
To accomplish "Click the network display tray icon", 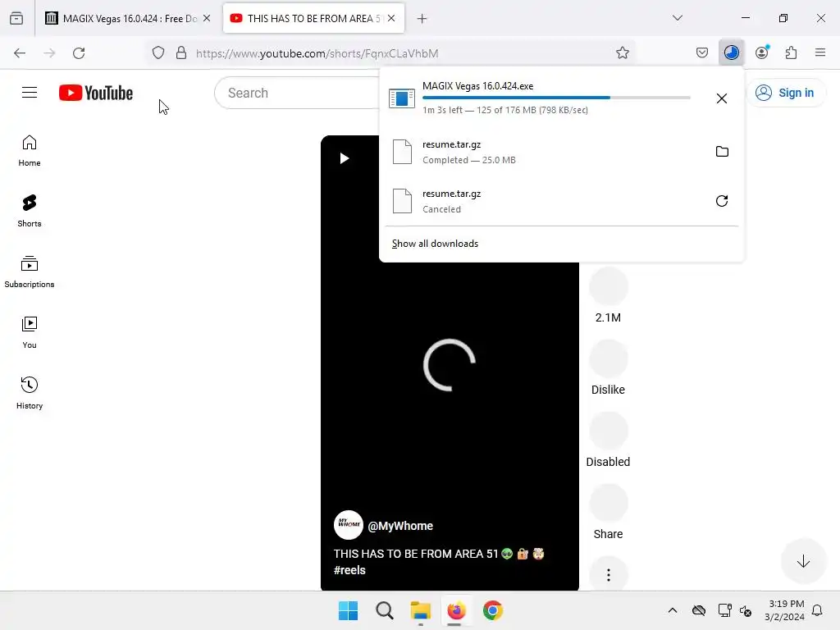I will click(724, 610).
